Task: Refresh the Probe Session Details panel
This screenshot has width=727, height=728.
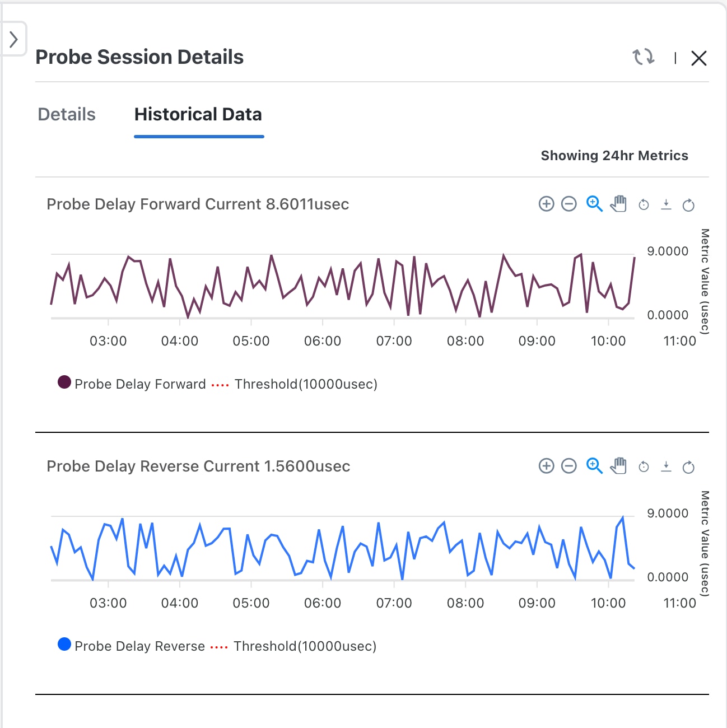Action: click(x=644, y=57)
